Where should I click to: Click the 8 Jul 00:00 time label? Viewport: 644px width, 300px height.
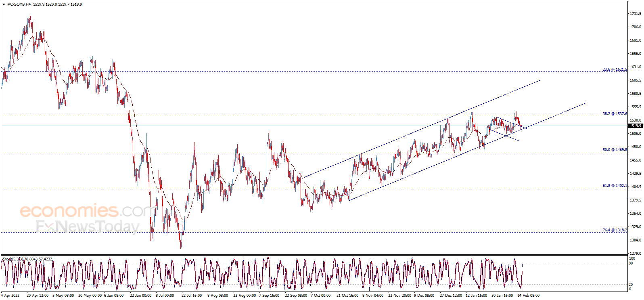click(x=165, y=295)
